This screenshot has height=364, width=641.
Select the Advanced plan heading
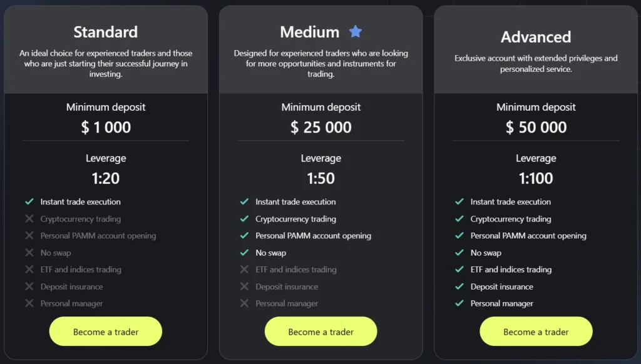click(536, 37)
